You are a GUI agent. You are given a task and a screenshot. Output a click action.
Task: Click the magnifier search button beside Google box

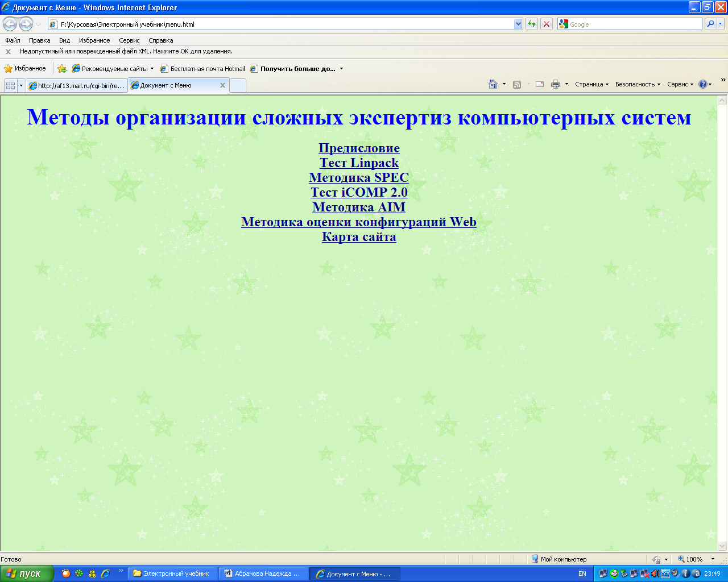(x=710, y=24)
